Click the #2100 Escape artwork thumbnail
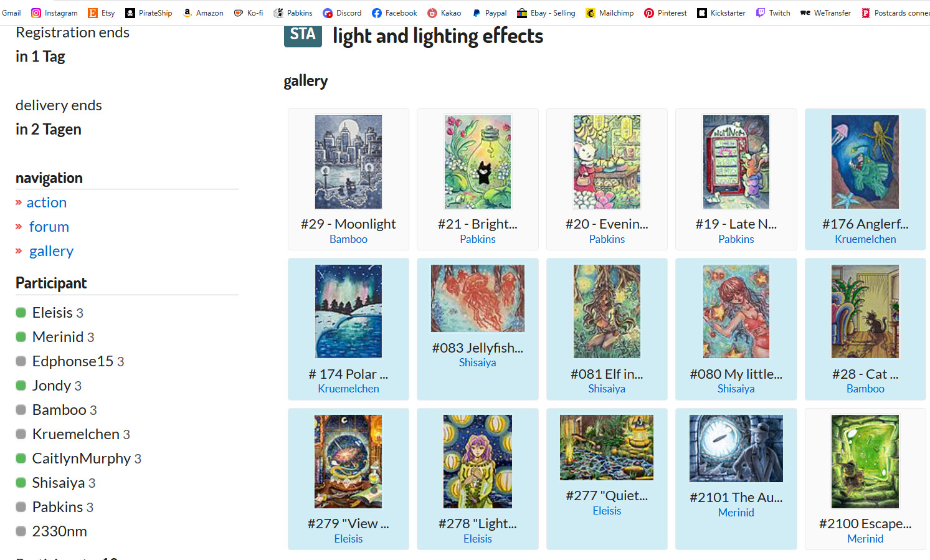930x560 pixels. pos(865,462)
